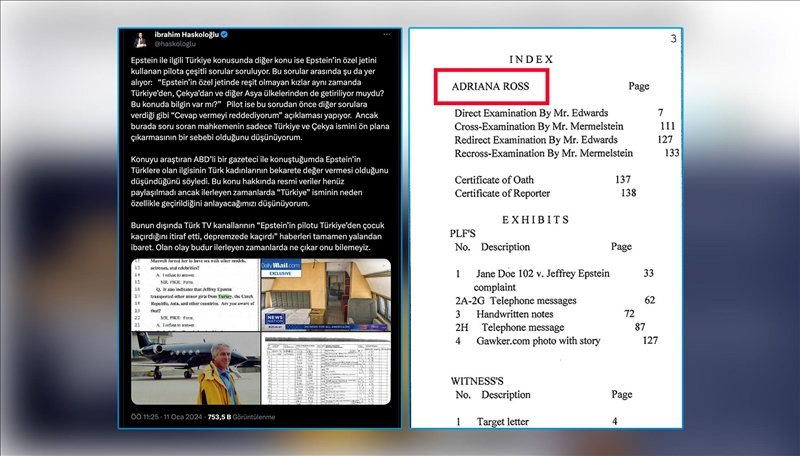Click the EXHIBITS heading
The width and height of the screenshot is (800, 456).
click(535, 220)
